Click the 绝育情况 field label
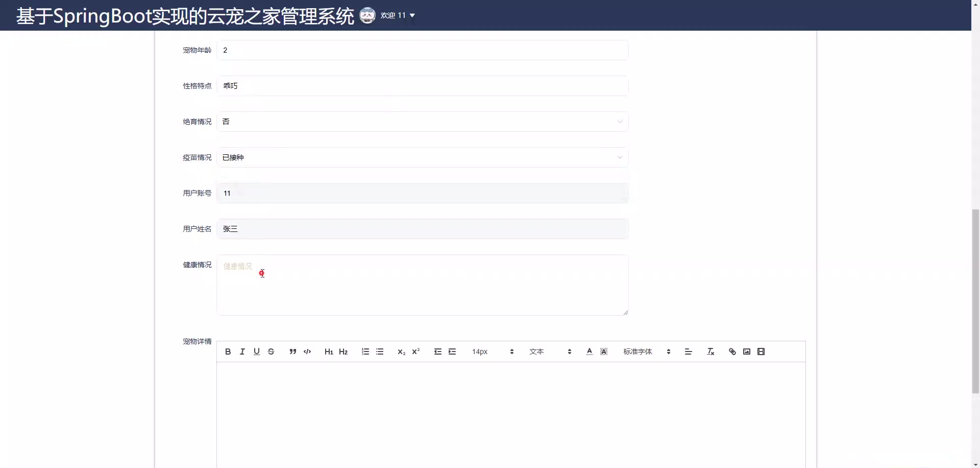This screenshot has height=468, width=980. pyautogui.click(x=197, y=122)
